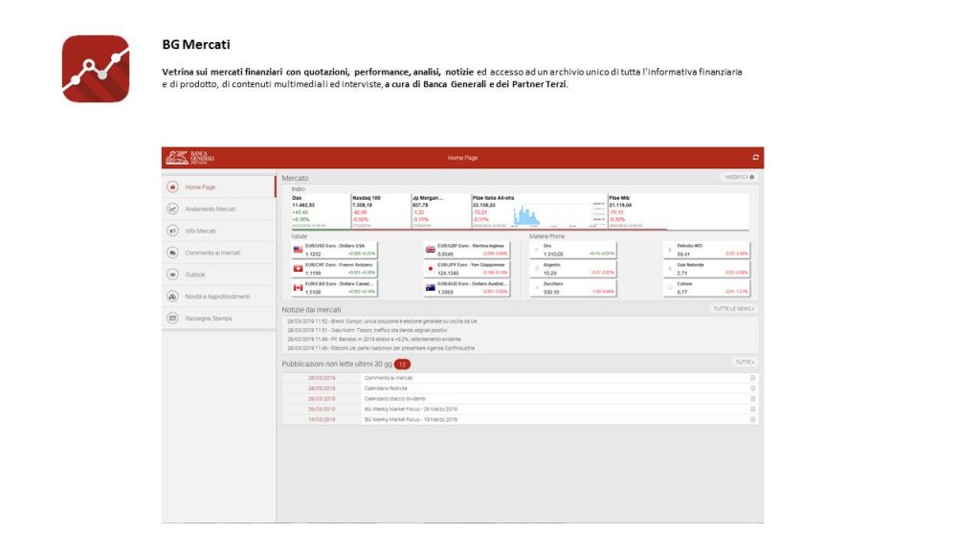Screen dimensions: 980x551
Task: Click the Home Page sidebar icon
Action: click(x=172, y=187)
